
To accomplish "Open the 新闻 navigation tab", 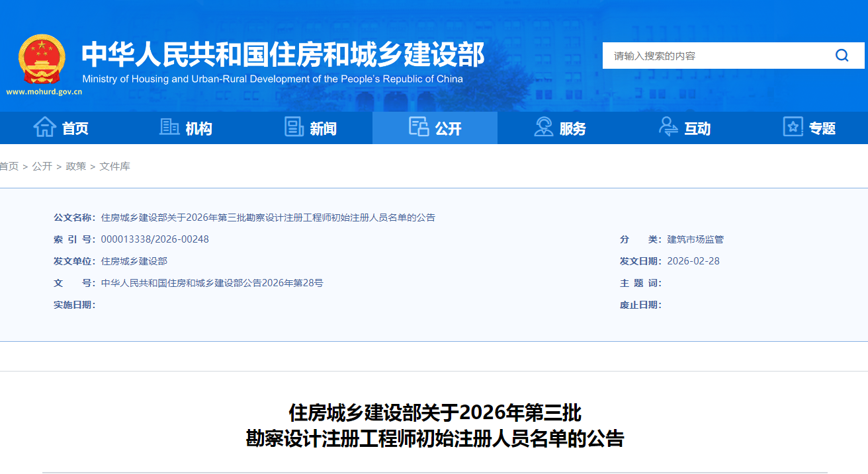I will [x=323, y=129].
